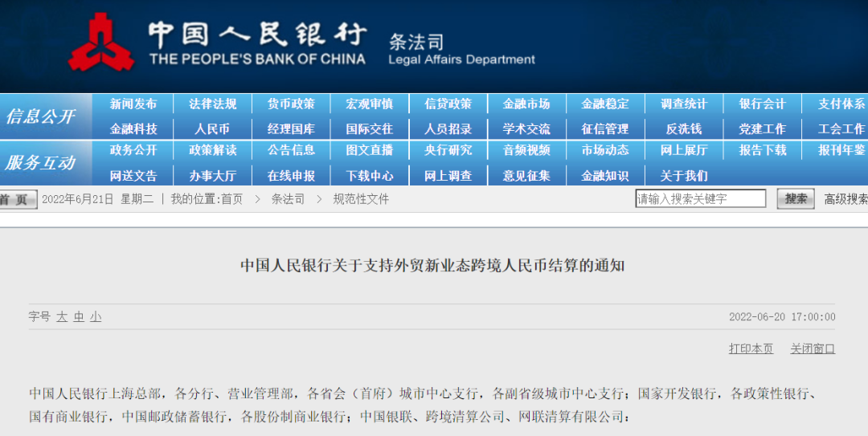Select 信贷政策 in navigation

(448, 104)
